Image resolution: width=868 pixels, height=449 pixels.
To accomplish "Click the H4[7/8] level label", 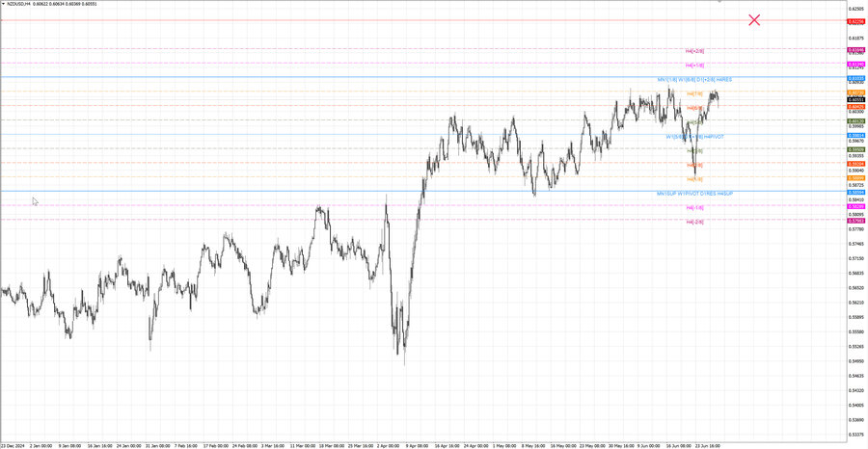I will (x=694, y=93).
